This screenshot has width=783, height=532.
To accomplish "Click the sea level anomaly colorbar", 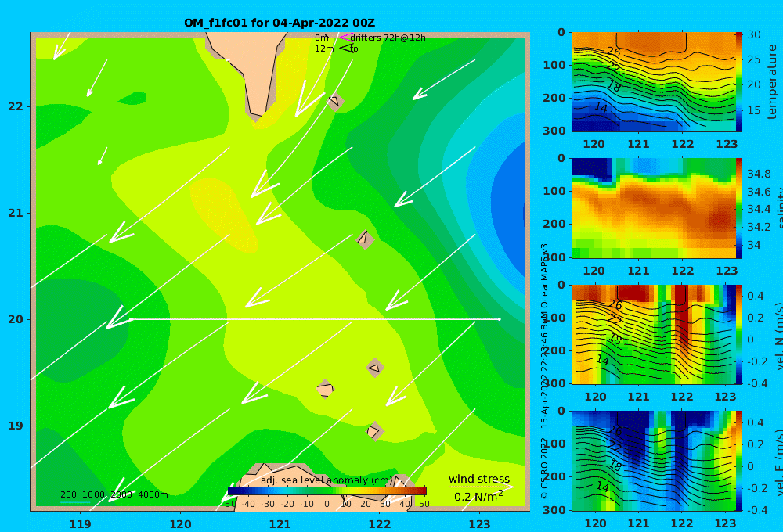I will (x=327, y=491).
